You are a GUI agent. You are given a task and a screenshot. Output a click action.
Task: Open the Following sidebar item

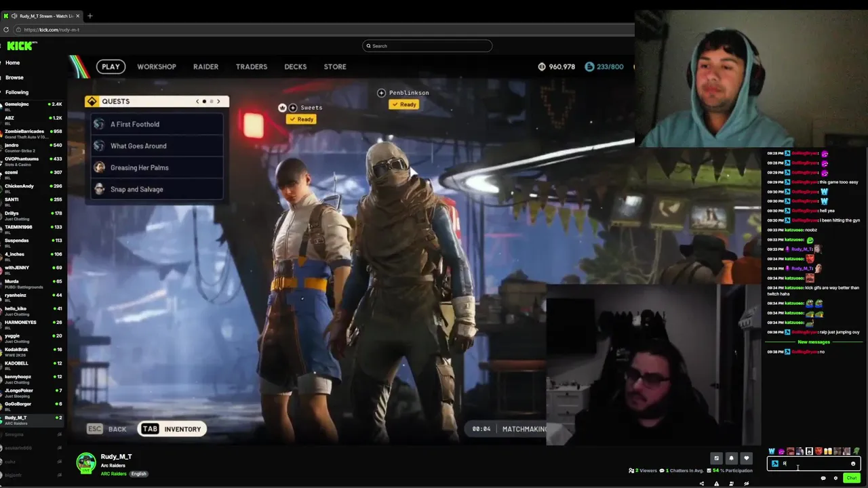click(17, 92)
